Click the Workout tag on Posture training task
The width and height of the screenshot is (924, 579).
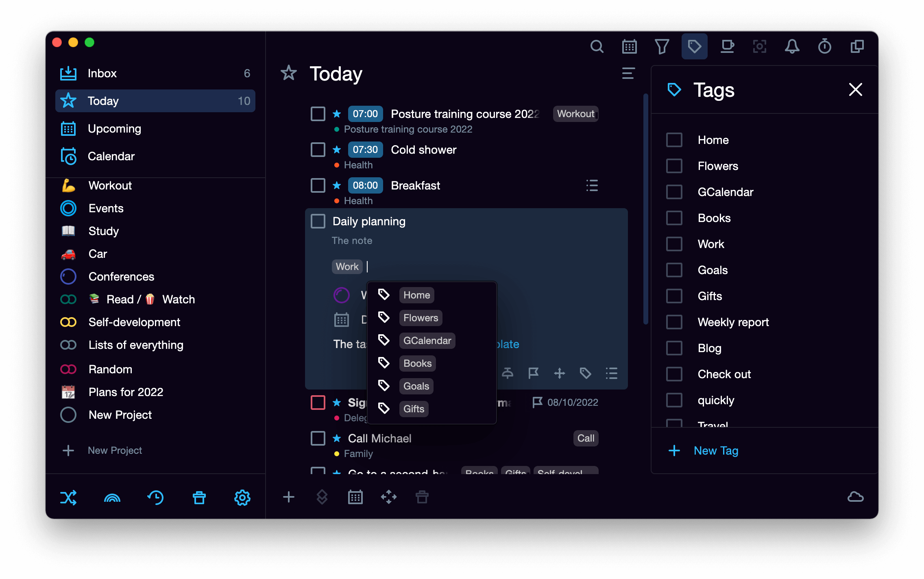click(575, 114)
